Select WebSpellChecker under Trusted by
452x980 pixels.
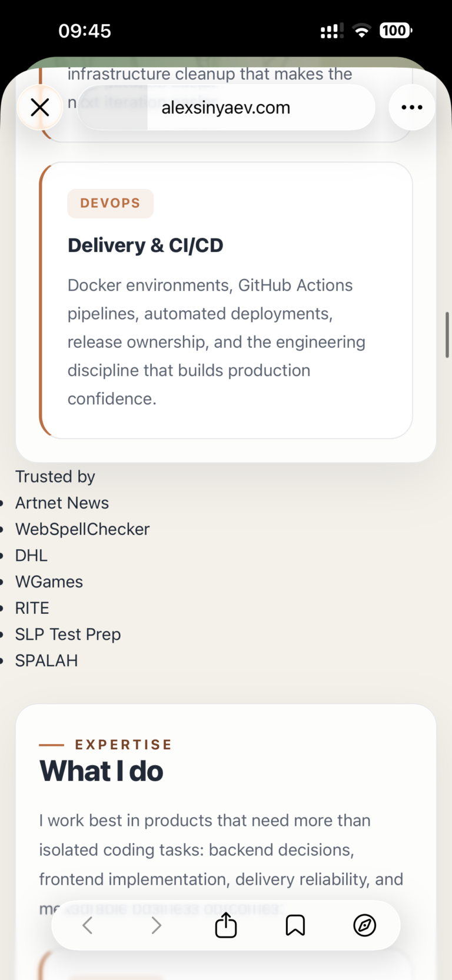[82, 529]
